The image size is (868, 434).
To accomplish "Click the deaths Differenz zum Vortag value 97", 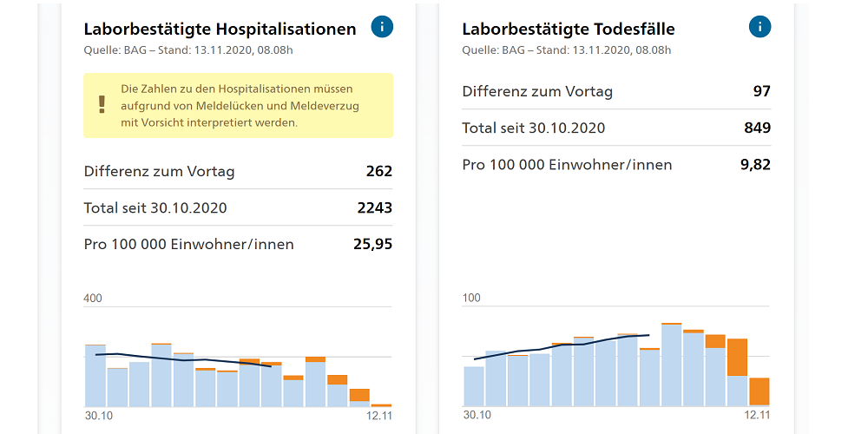I will pyautogui.click(x=762, y=91).
